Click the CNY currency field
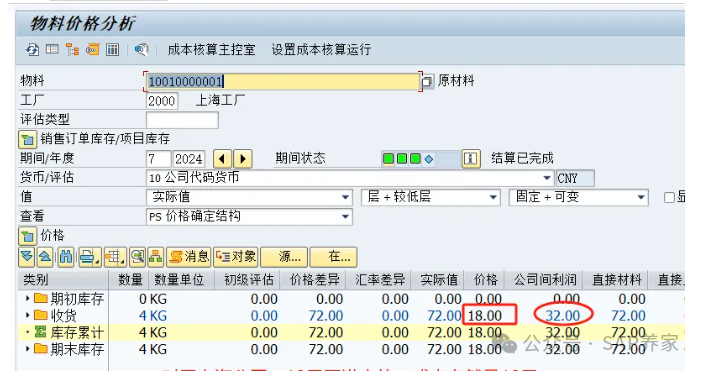Image resolution: width=701 pixels, height=371 pixels. click(575, 178)
